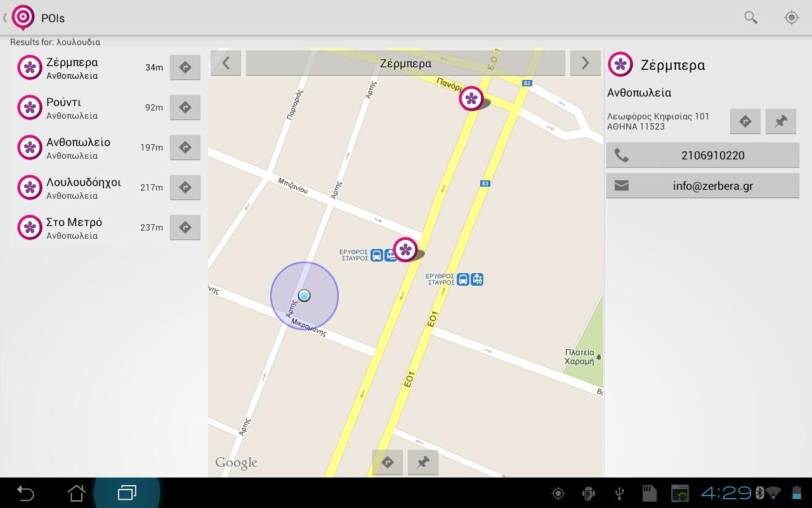Viewport: 812px width, 508px height.
Task: Tap the Android debugging icon in system bar
Action: point(589,493)
